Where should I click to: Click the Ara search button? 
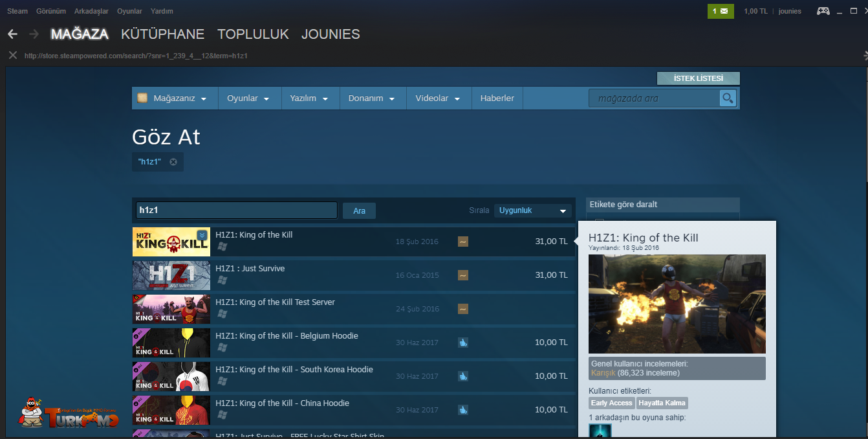(x=359, y=210)
